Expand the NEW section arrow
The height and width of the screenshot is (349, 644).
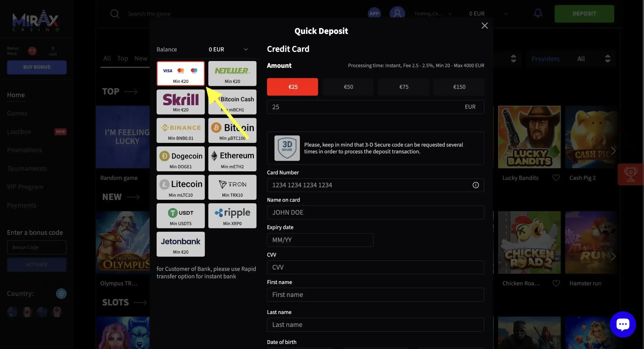pyautogui.click(x=133, y=197)
